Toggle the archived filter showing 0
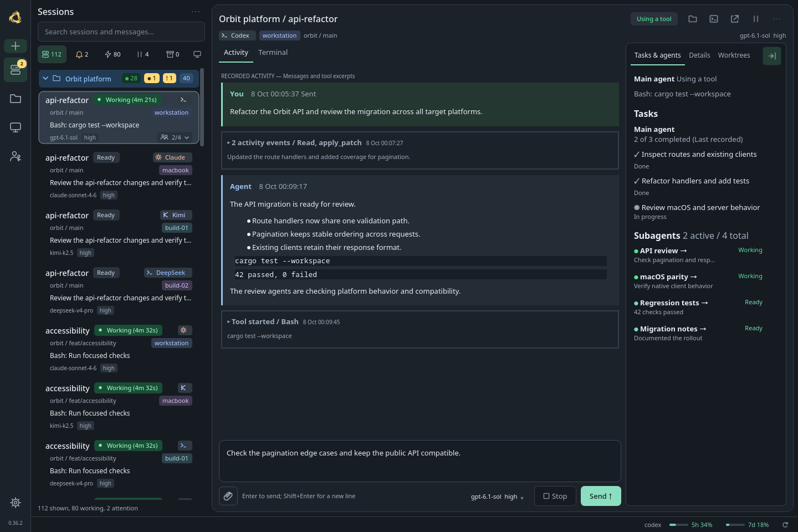The height and width of the screenshot is (532, 798). pos(173,54)
